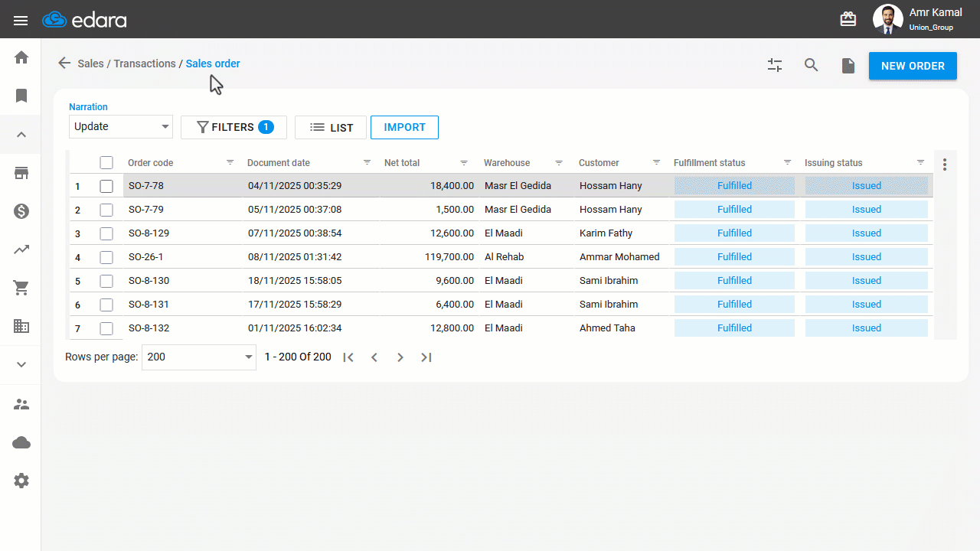This screenshot has height=551, width=980.
Task: Toggle the select-all checkbox in the table header
Action: tap(106, 163)
